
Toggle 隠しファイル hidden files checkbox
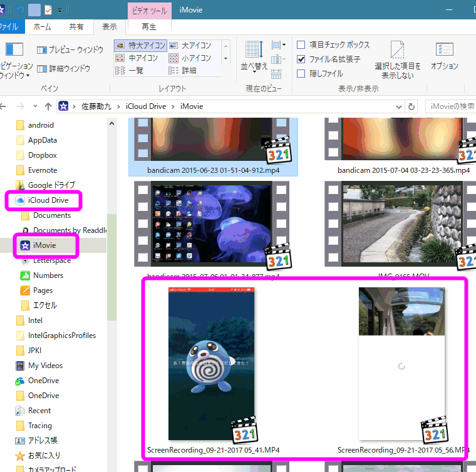[301, 74]
